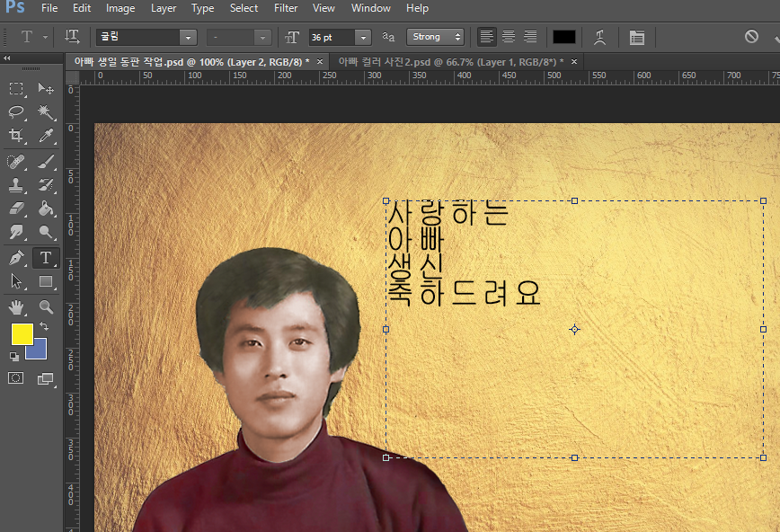Select the Clone Stamp tool
The height and width of the screenshot is (532, 780).
click(16, 185)
